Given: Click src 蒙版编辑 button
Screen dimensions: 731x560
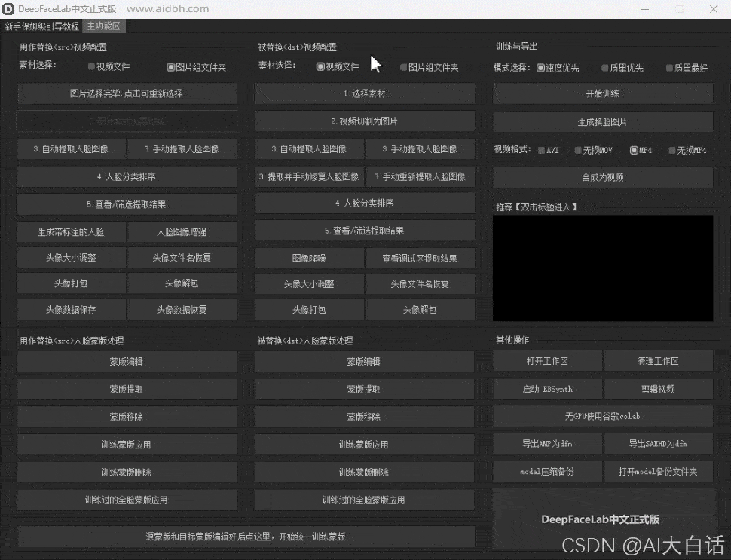Looking at the screenshot, I should coord(127,361).
